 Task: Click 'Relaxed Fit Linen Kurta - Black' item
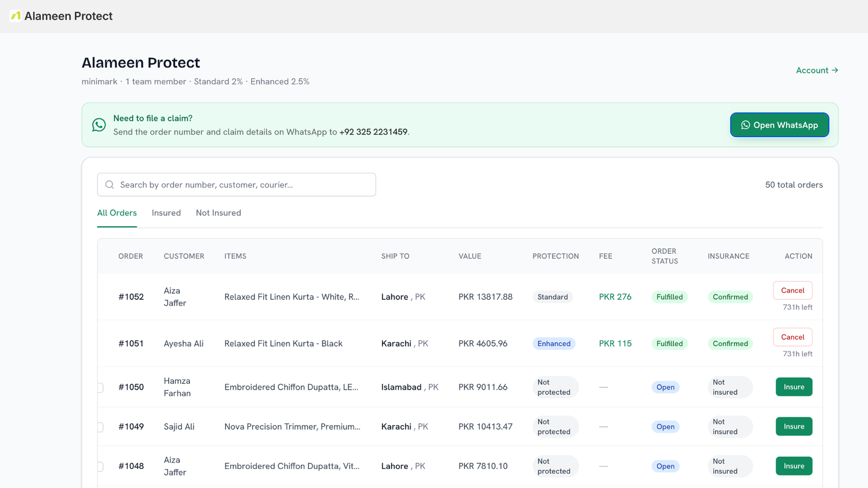coord(284,343)
